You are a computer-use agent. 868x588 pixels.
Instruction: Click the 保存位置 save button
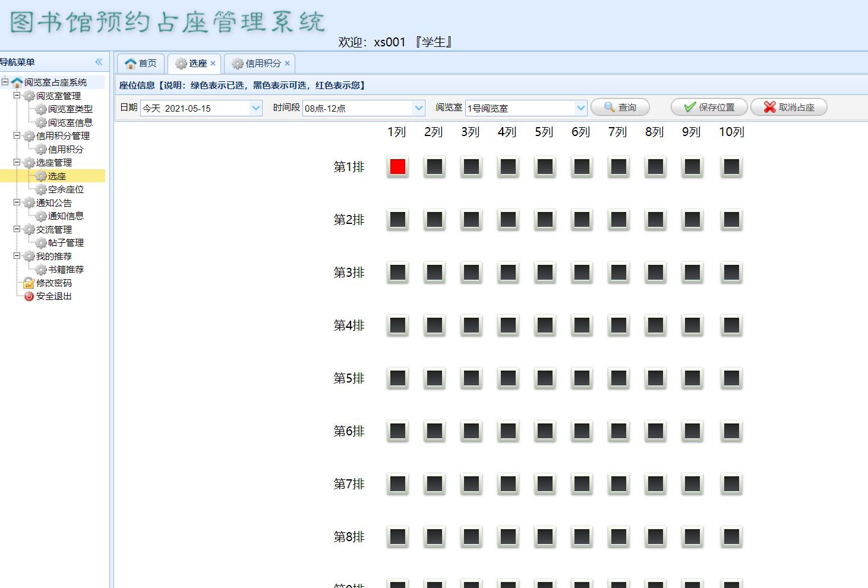[708, 107]
